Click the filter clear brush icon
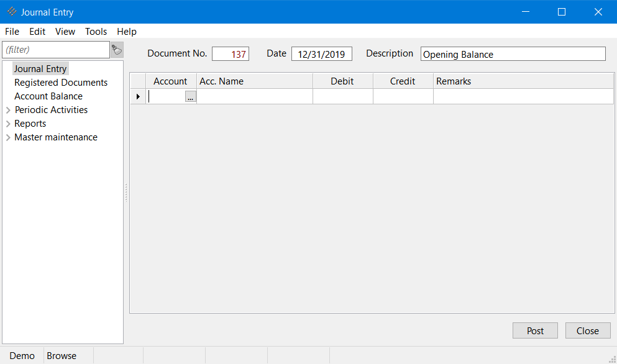617x364 pixels. tap(117, 50)
